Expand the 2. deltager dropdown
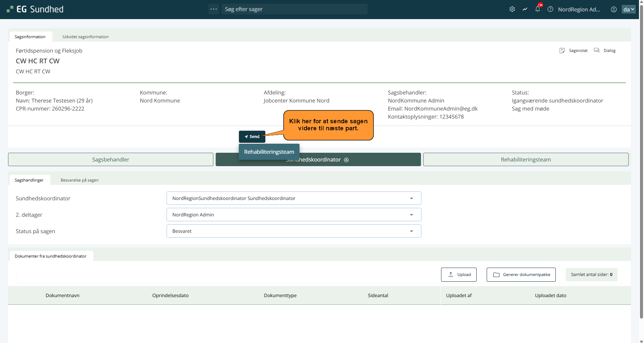 [411, 215]
